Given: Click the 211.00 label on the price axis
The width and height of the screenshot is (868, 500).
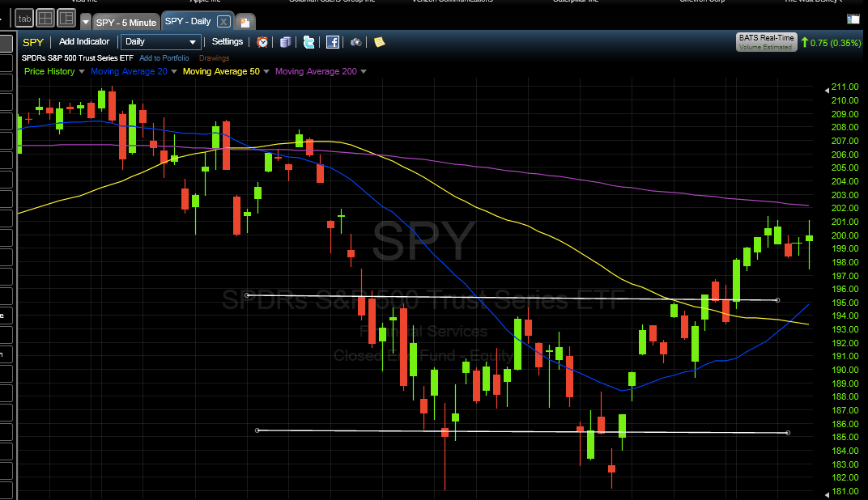Looking at the screenshot, I should 845,87.
